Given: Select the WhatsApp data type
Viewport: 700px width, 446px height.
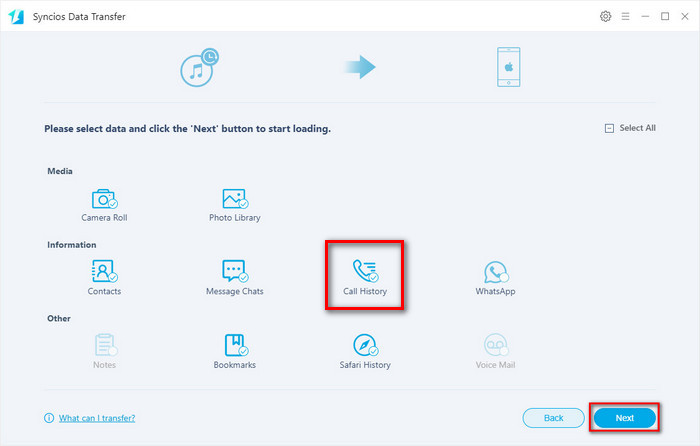Looking at the screenshot, I should [x=495, y=278].
